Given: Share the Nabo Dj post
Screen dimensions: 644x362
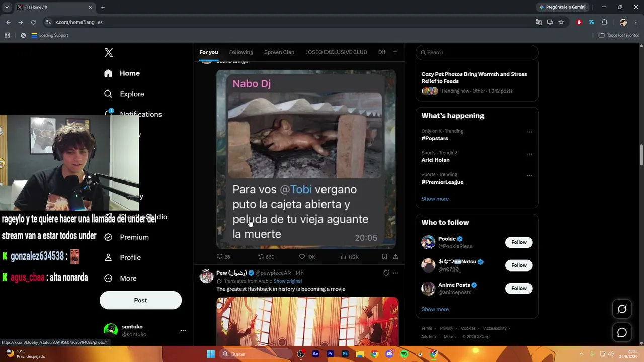Looking at the screenshot, I should pyautogui.click(x=396, y=257).
